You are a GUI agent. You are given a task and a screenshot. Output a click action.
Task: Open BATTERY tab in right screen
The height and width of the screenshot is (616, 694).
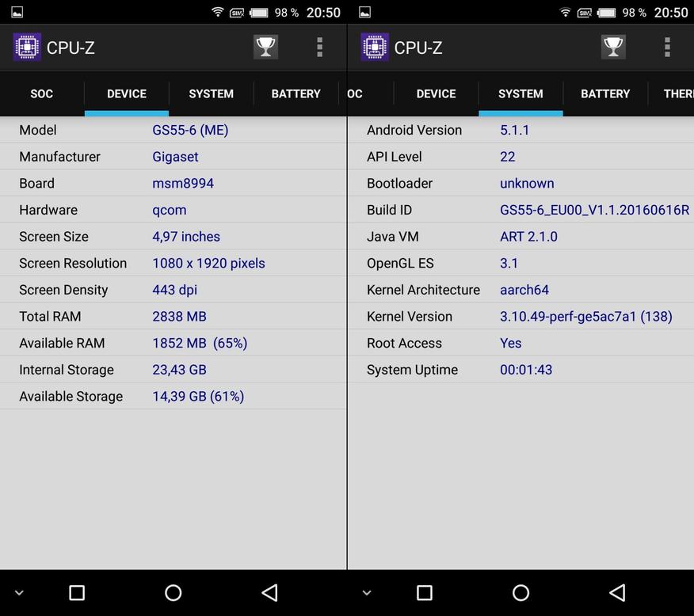coord(605,93)
